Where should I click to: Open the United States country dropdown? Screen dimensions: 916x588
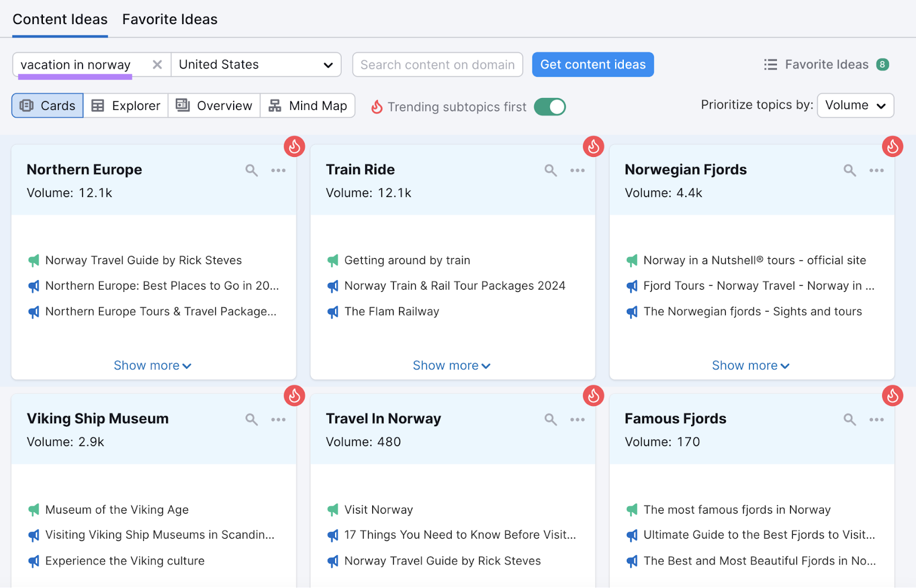(x=256, y=64)
